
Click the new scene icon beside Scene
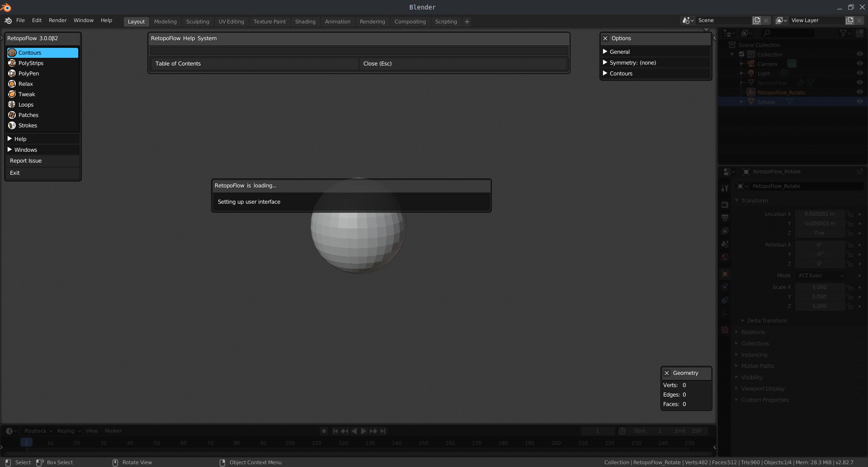pyautogui.click(x=757, y=20)
